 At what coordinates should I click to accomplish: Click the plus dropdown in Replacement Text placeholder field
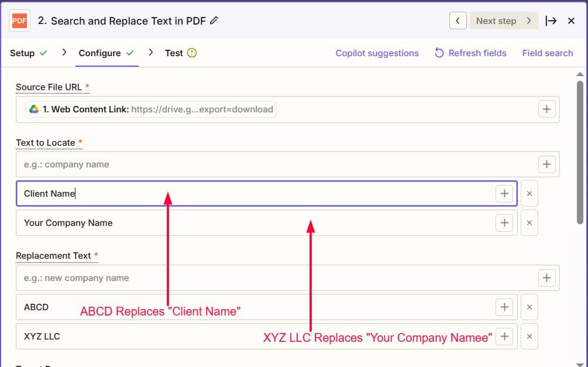click(x=547, y=277)
